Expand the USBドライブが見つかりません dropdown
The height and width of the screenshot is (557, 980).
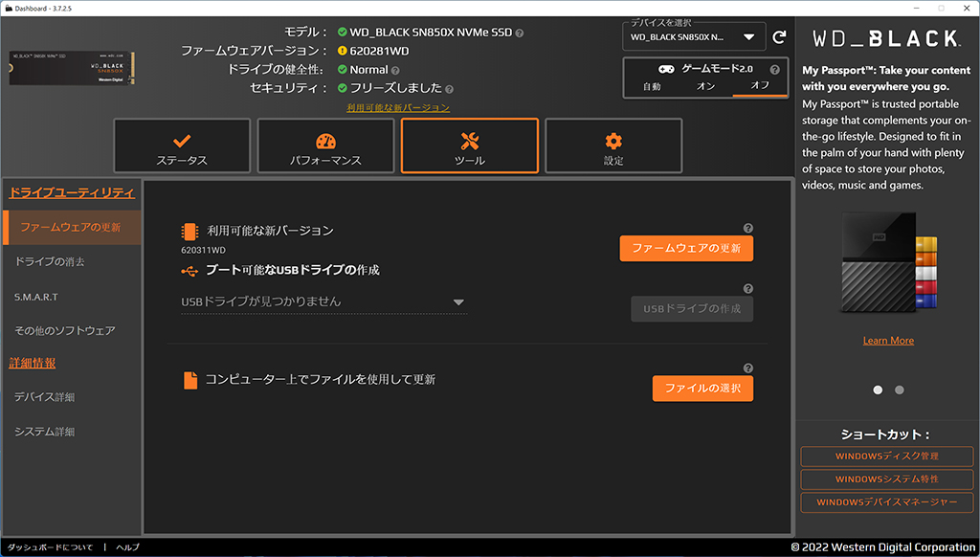pos(323,301)
